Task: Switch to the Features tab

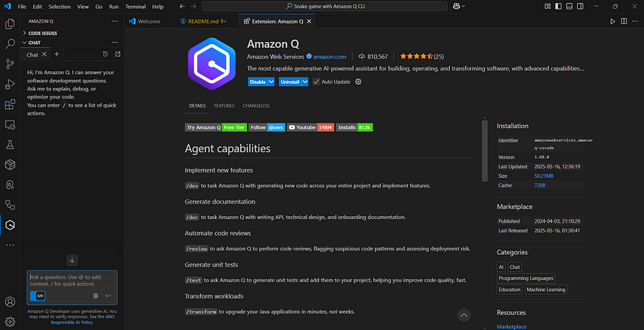Action: tap(224, 106)
